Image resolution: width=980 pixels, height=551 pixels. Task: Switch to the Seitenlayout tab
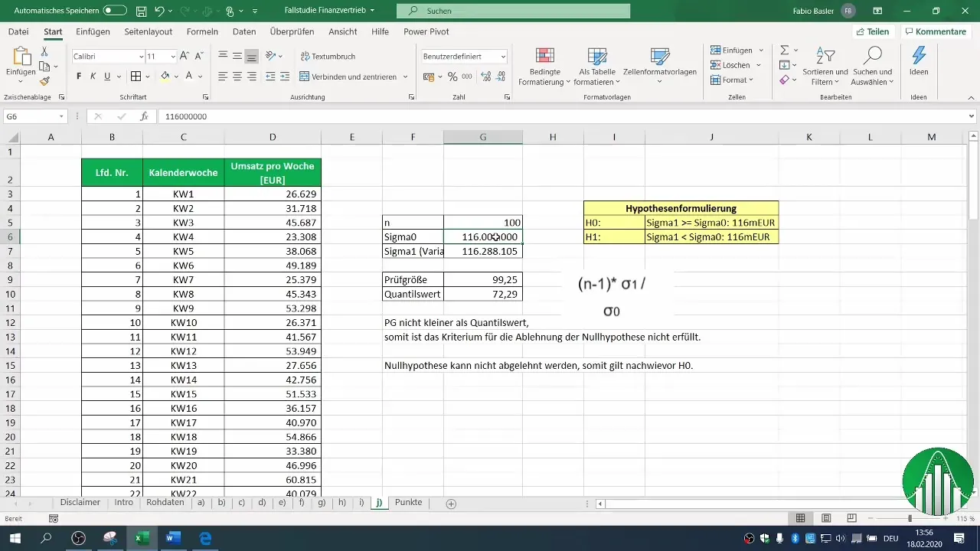point(149,31)
